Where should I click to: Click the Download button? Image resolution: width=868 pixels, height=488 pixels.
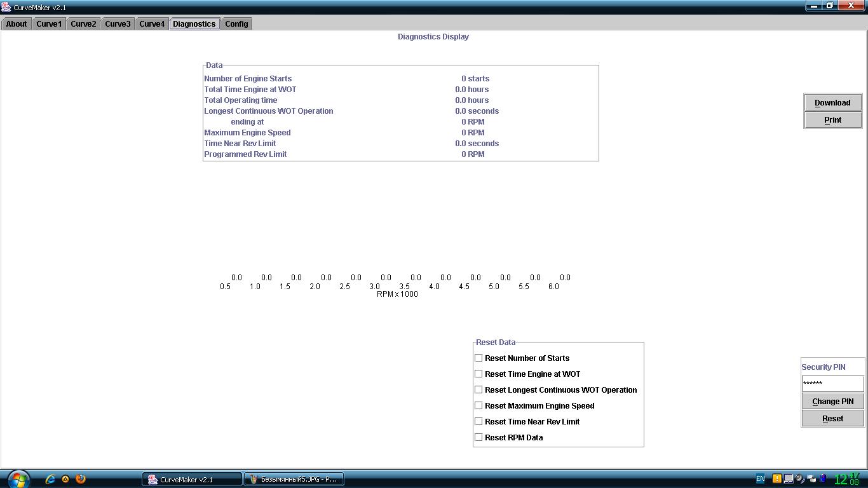(x=832, y=102)
